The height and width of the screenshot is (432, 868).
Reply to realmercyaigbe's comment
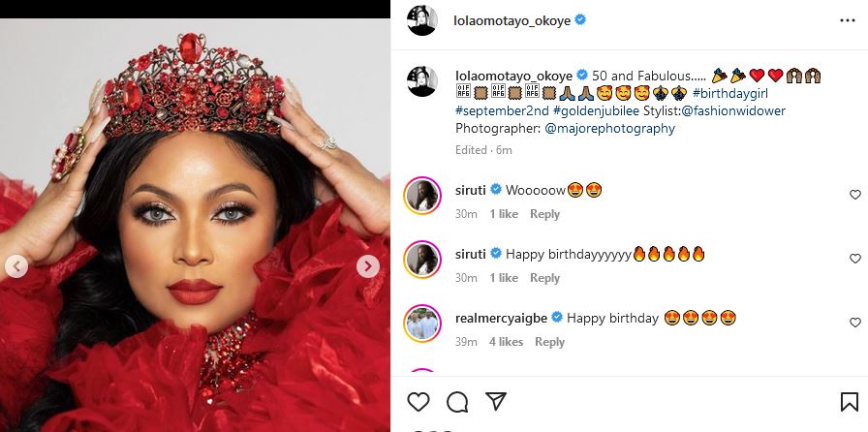point(549,342)
